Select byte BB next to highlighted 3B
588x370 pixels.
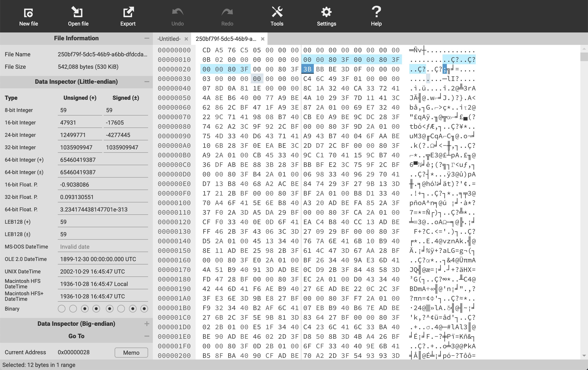(x=320, y=69)
